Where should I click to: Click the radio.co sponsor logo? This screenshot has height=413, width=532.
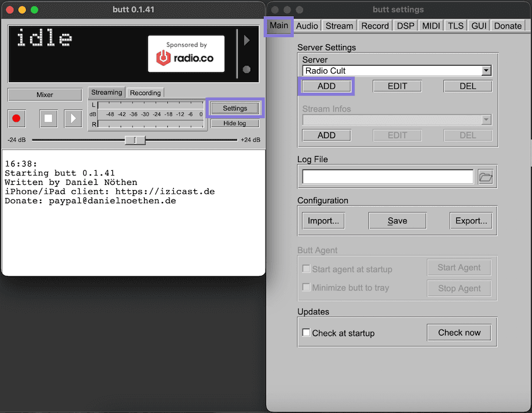(186, 53)
